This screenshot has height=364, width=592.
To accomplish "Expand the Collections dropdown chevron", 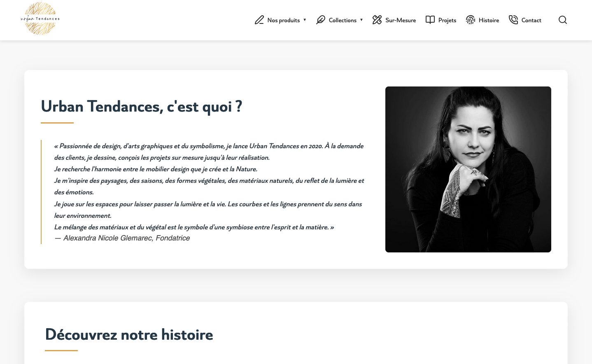I will point(361,20).
